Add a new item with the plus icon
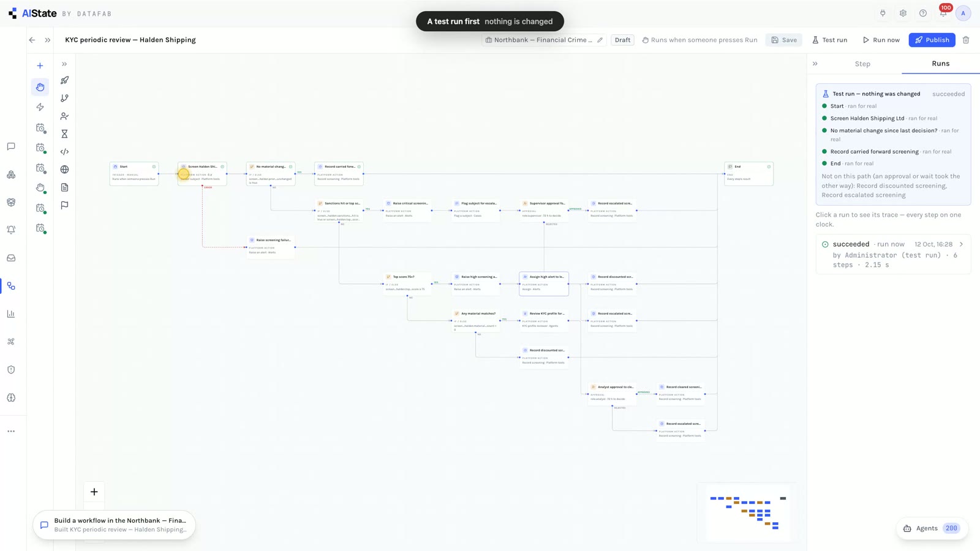Screen dimensions: 980x551 (40, 66)
